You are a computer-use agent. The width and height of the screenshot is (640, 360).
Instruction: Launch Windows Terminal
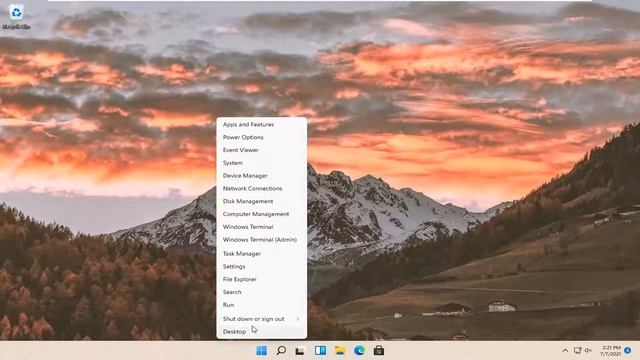(x=262, y=227)
